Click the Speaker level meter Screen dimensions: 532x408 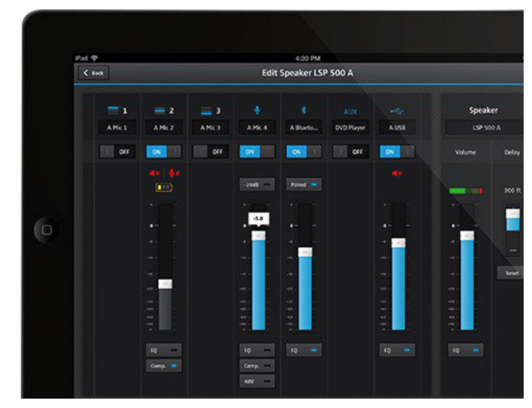pos(466,191)
